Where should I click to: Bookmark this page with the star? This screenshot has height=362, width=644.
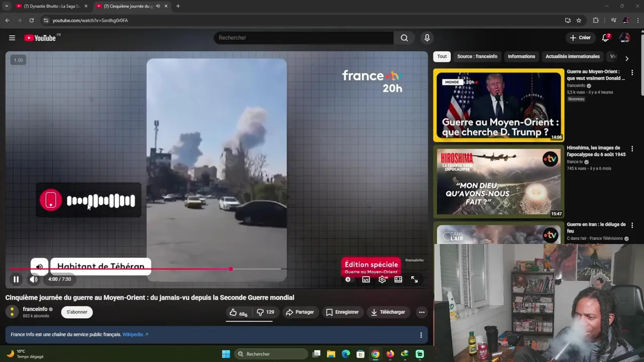pyautogui.click(x=579, y=20)
